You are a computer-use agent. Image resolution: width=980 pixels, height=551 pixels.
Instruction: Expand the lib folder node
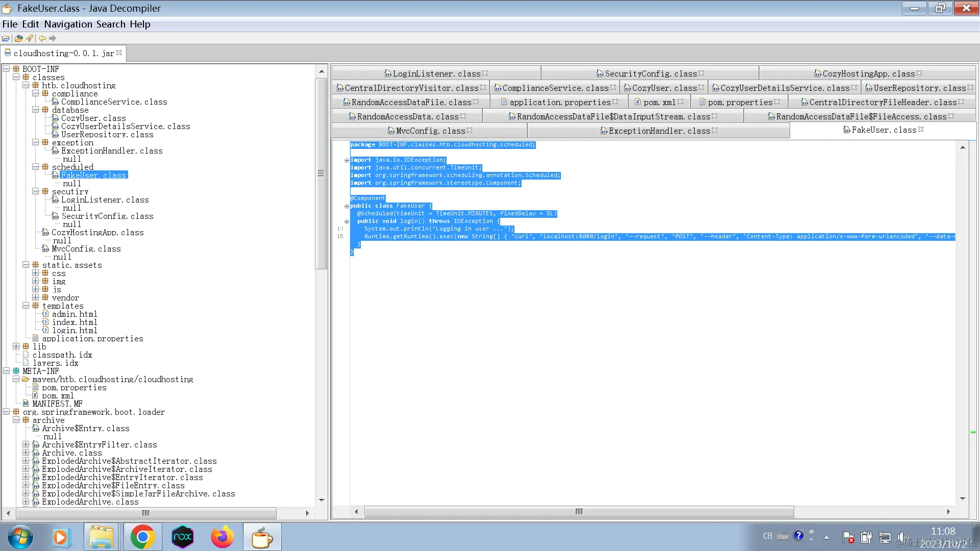16,346
